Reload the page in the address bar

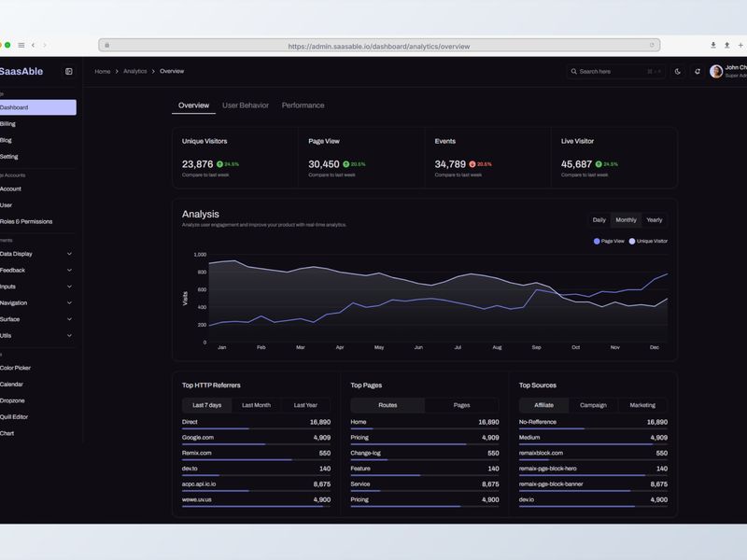tap(652, 45)
